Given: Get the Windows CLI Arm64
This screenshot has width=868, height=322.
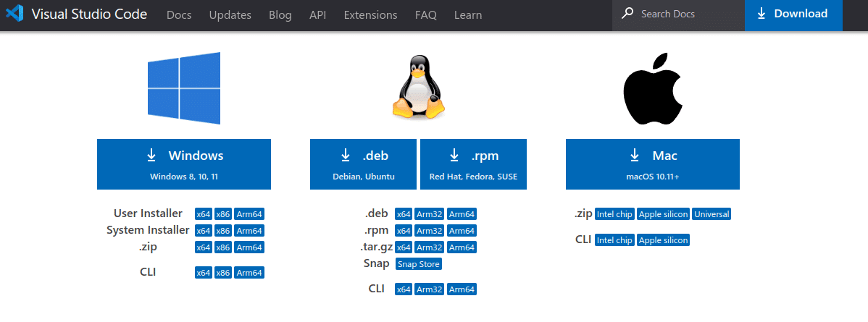Looking at the screenshot, I should point(249,273).
